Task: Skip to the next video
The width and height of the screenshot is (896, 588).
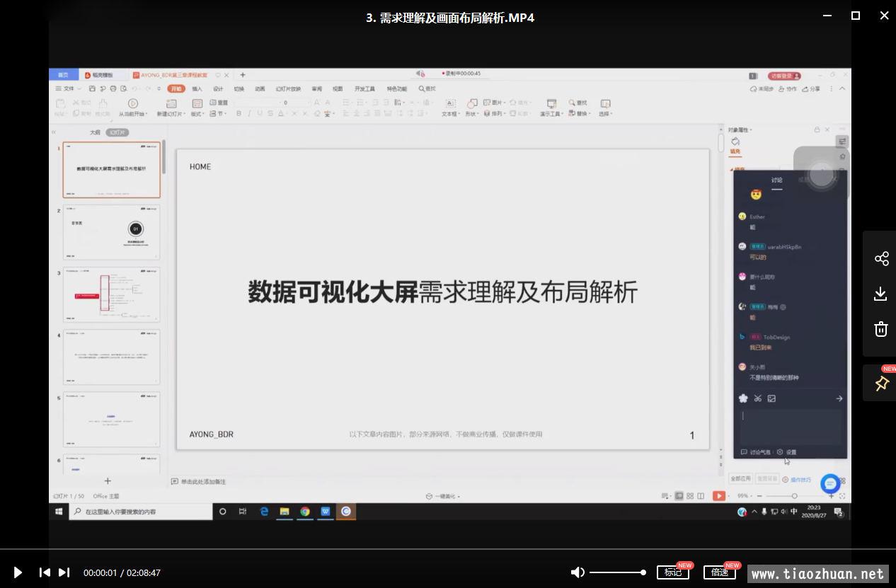Action: pos(64,572)
